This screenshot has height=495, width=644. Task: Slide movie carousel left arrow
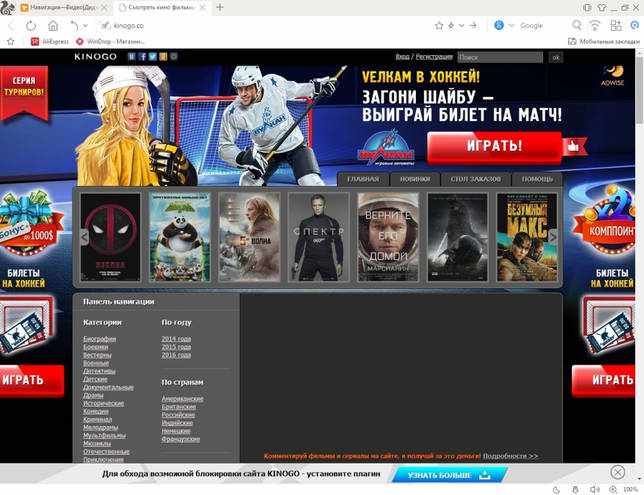(84, 237)
